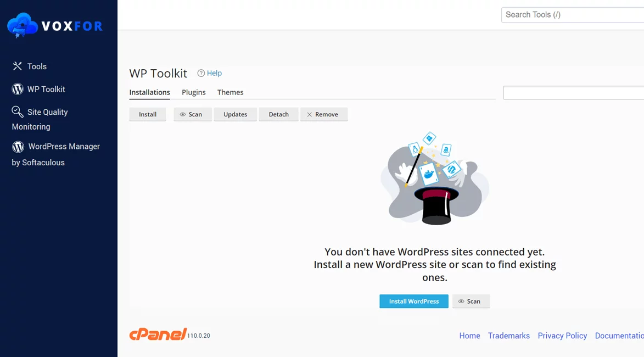Image resolution: width=644 pixels, height=357 pixels.
Task: Click the X icon on Remove button
Action: [x=309, y=115]
